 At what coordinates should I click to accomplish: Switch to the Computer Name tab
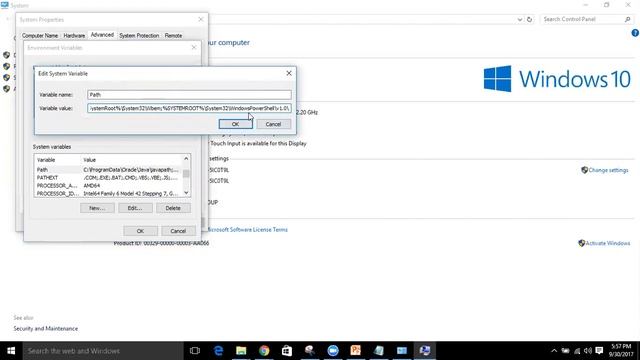click(40, 36)
